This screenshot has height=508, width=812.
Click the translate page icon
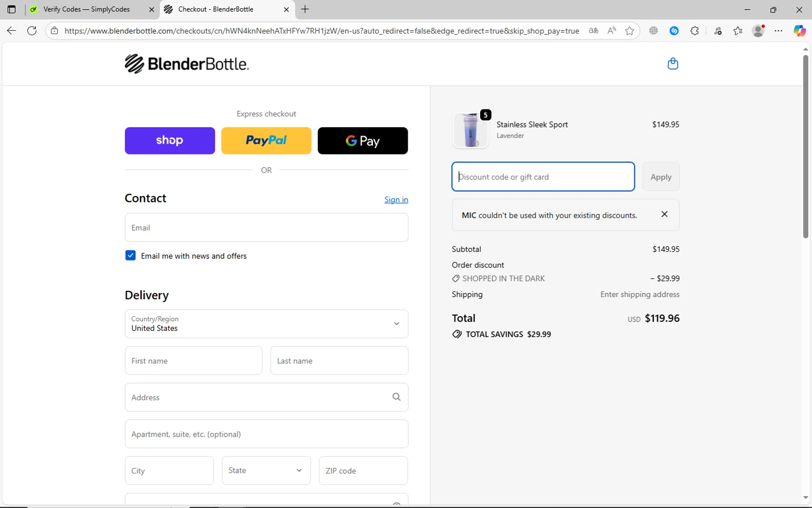click(x=594, y=31)
